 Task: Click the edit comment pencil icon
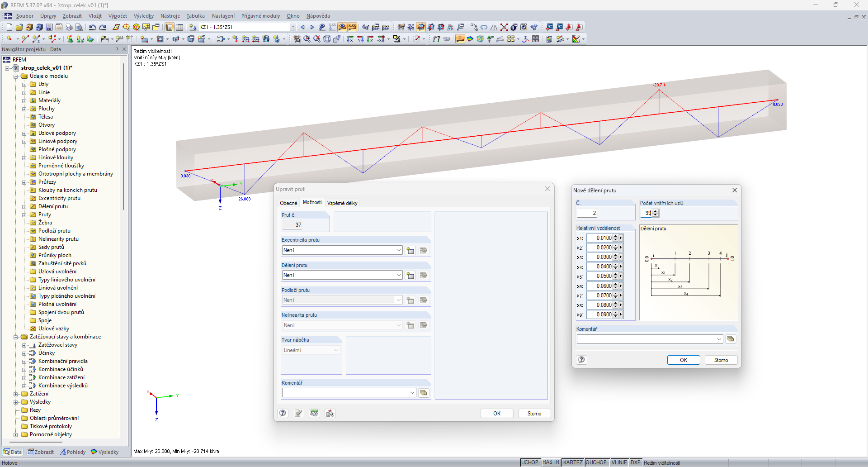[298, 413]
